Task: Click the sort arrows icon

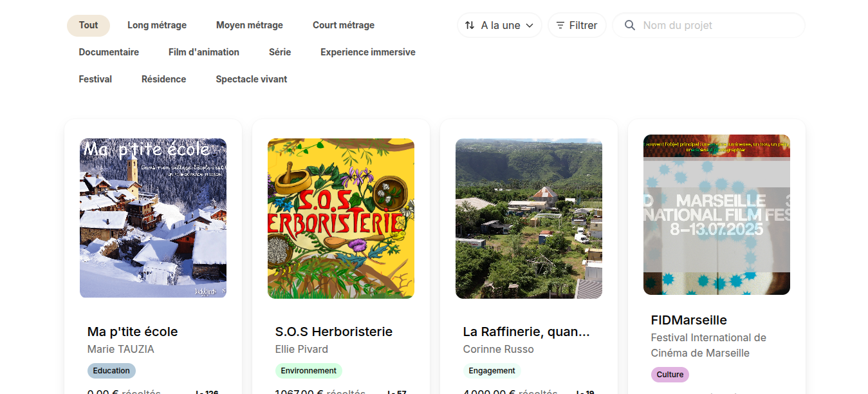Action: coord(470,26)
